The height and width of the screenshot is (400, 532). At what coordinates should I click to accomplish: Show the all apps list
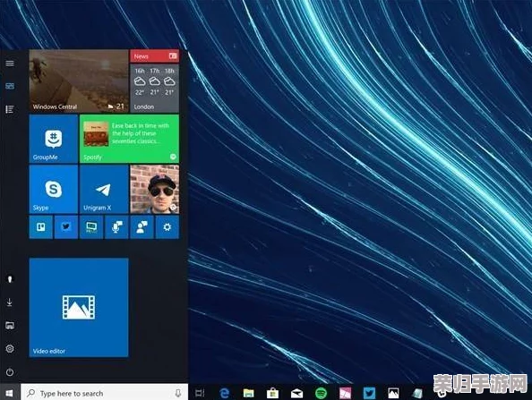[x=10, y=109]
